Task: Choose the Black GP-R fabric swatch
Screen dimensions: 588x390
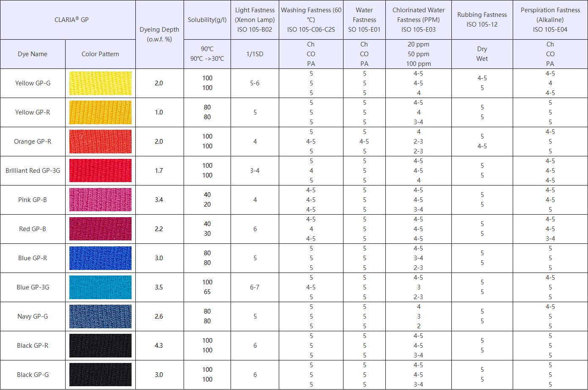Action: point(100,346)
